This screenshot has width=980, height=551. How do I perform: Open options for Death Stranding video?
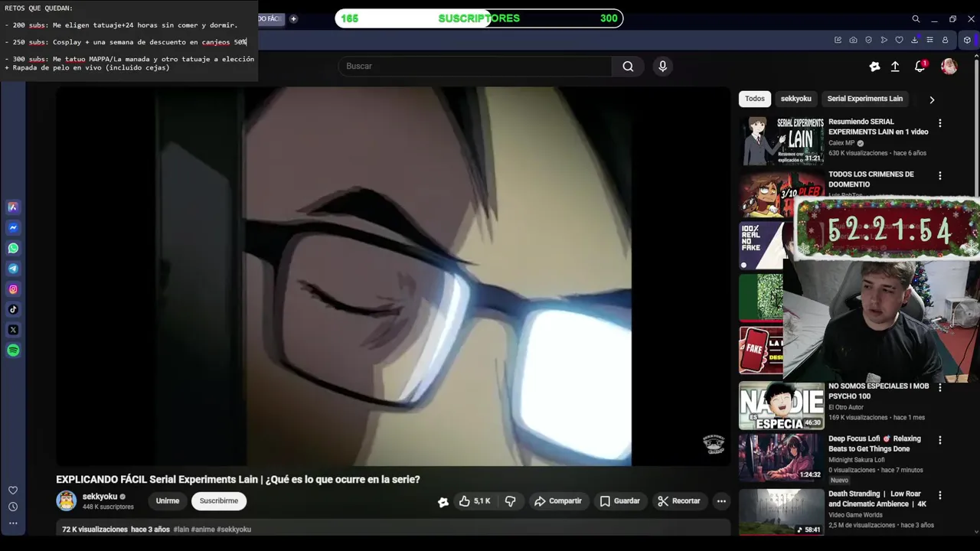pos(940,496)
